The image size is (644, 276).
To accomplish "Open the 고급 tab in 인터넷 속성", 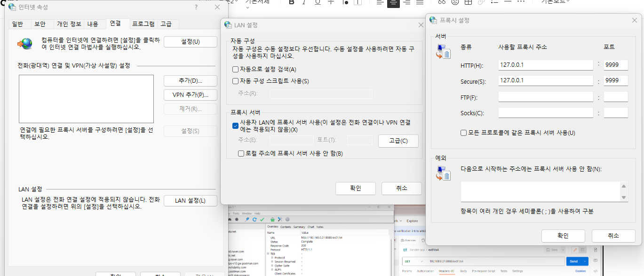I will (x=166, y=24).
